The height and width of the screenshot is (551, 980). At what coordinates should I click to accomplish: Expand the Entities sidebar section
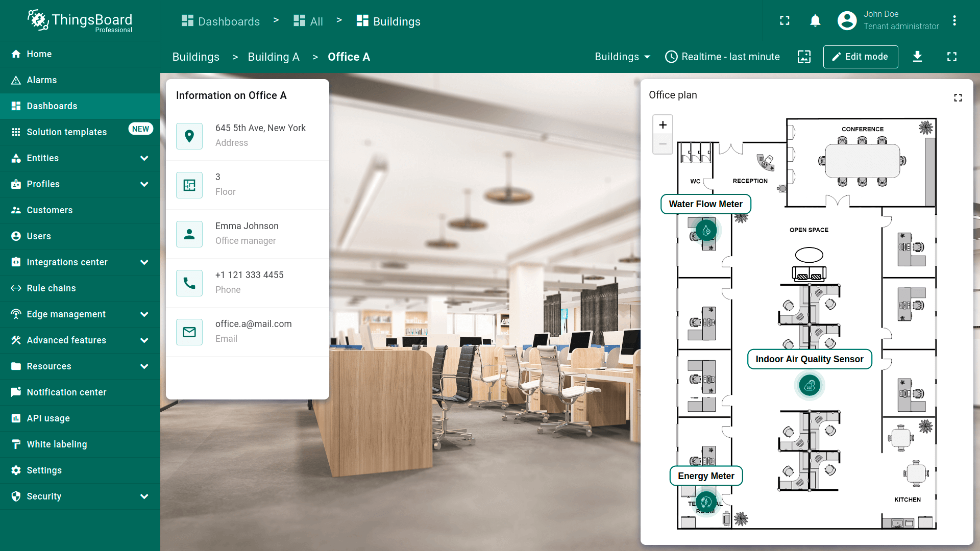coord(144,158)
